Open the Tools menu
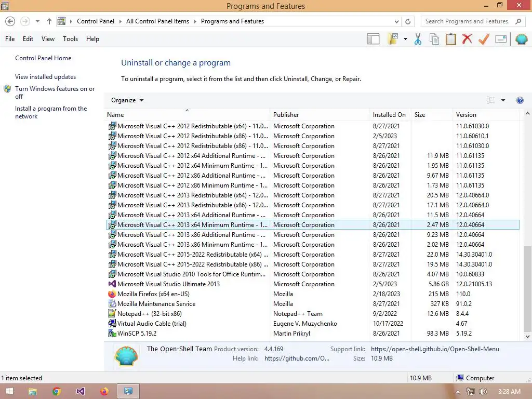The height and width of the screenshot is (399, 532). click(x=70, y=39)
